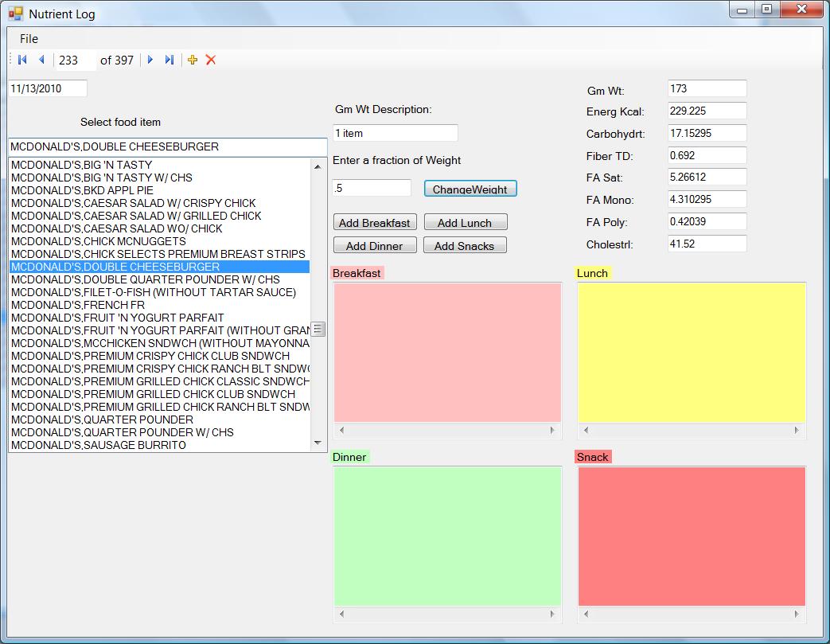Click food list scroll down arrow

click(x=318, y=443)
